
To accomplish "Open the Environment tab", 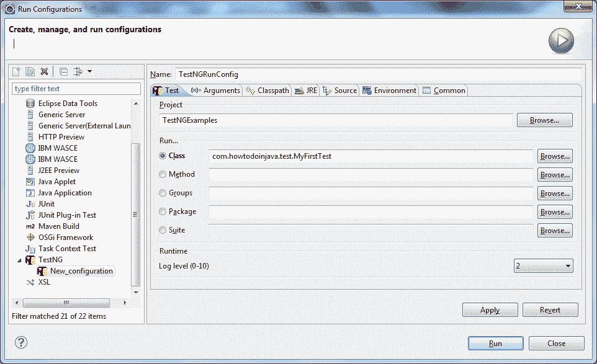I will point(390,91).
